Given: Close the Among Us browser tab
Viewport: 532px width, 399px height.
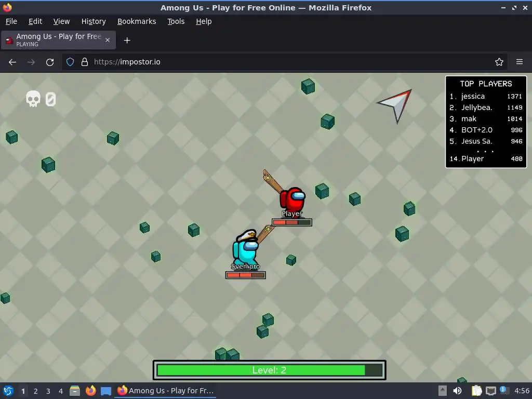Looking at the screenshot, I should click(x=108, y=40).
